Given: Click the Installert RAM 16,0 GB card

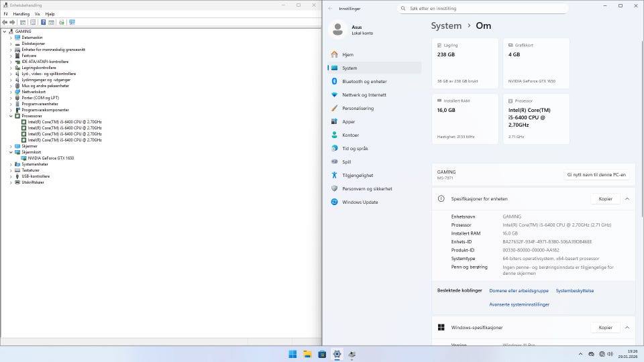Looking at the screenshot, I should coord(465,119).
